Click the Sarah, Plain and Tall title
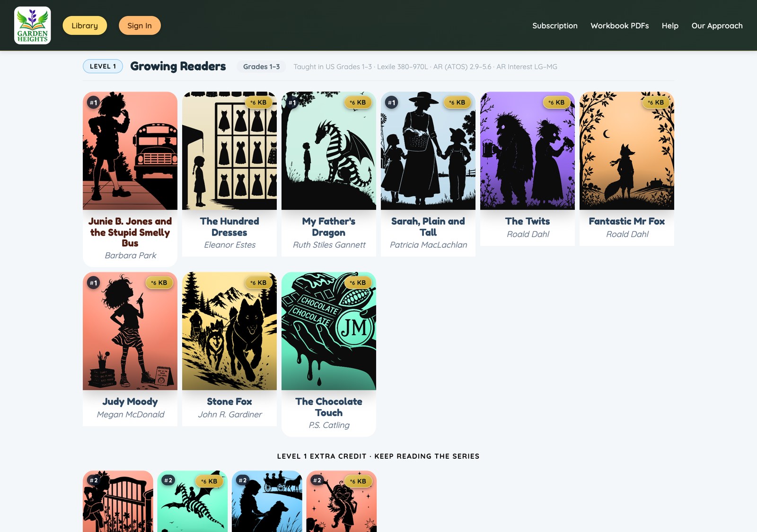Screen dimensions: 757x532 (x=428, y=227)
